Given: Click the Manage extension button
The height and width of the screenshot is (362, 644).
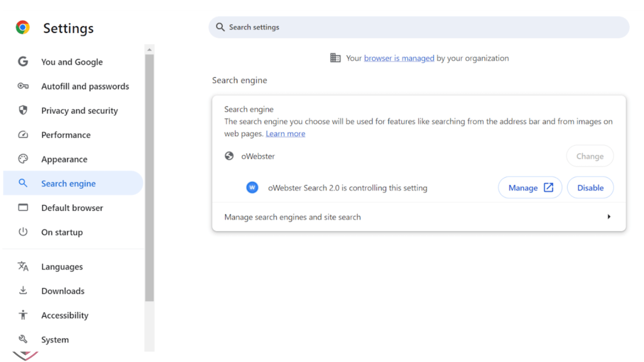Looking at the screenshot, I should tap(530, 187).
